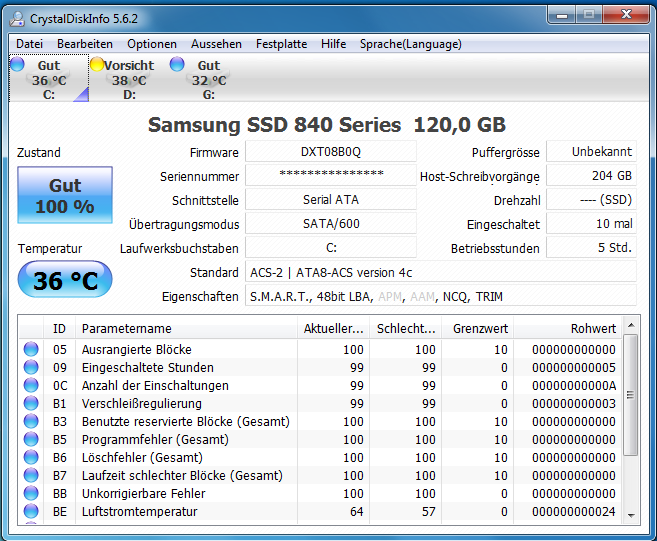
Task: Open the Bearbeiten menu
Action: pos(85,44)
